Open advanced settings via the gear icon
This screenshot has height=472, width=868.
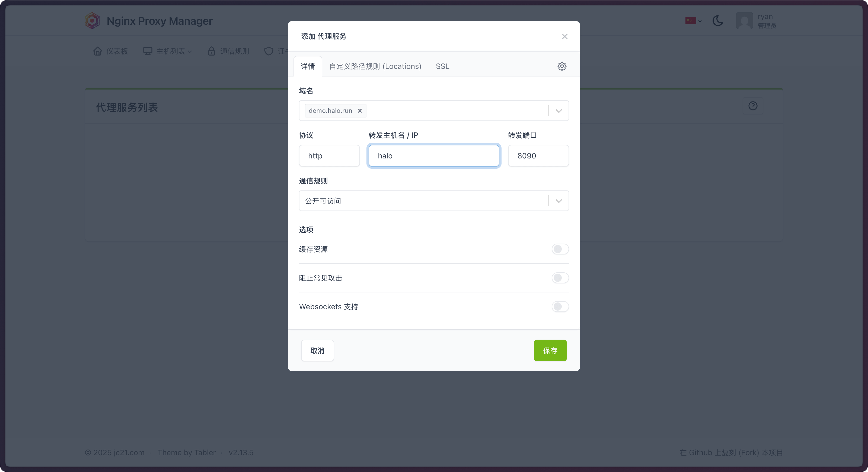562,66
